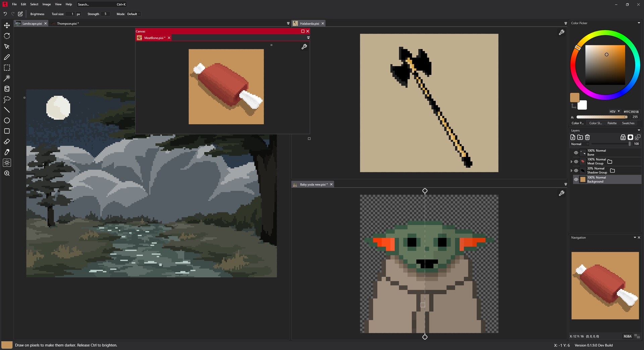The image size is (644, 350).
Task: Activate the Zoom tool
Action: 7,173
